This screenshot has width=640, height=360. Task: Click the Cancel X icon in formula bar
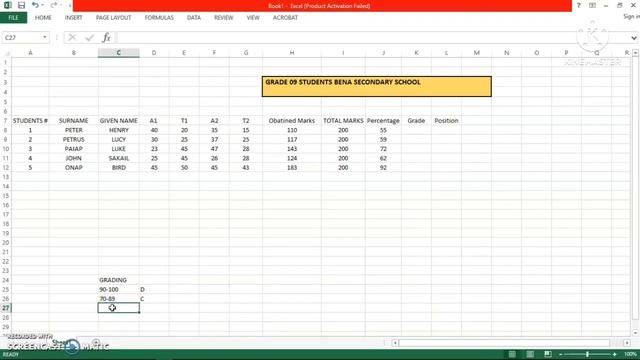[x=72, y=38]
